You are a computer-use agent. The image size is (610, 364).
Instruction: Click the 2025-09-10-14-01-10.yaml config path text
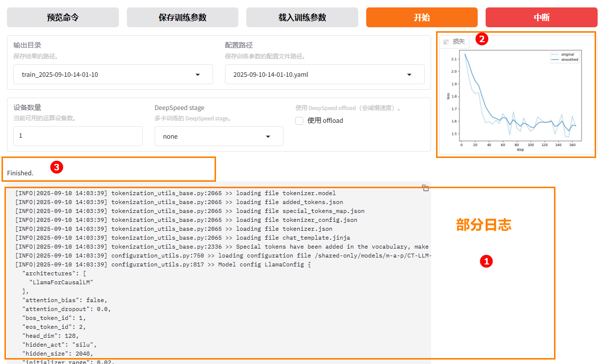pos(271,75)
